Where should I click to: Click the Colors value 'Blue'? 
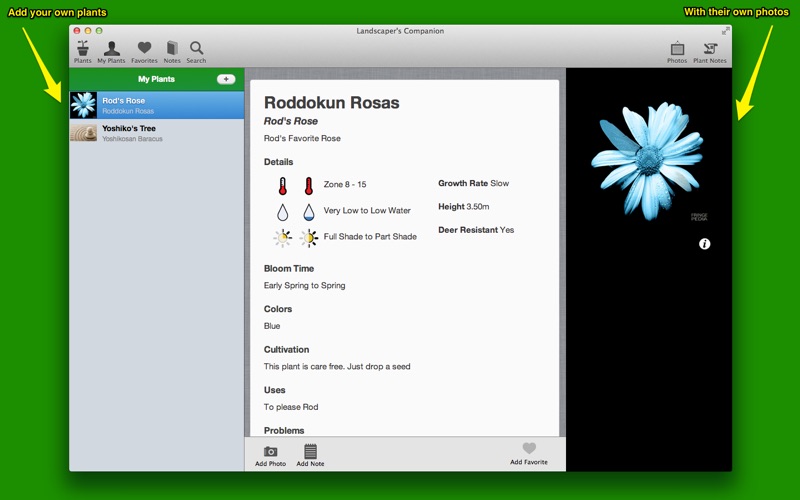click(272, 326)
